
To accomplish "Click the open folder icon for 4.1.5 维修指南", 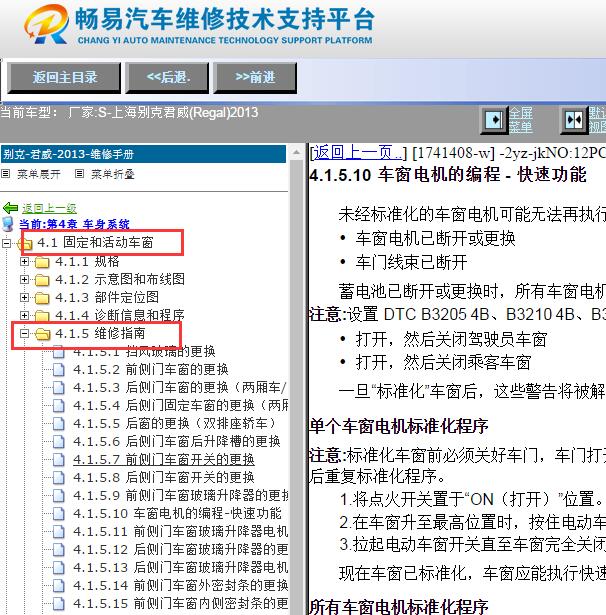I will click(x=42, y=334).
